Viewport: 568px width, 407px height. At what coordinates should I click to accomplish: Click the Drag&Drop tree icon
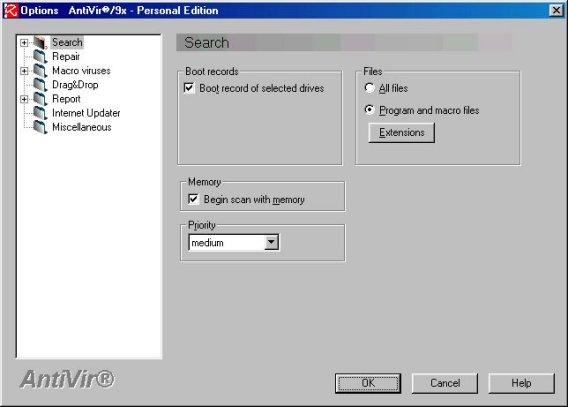[x=40, y=85]
